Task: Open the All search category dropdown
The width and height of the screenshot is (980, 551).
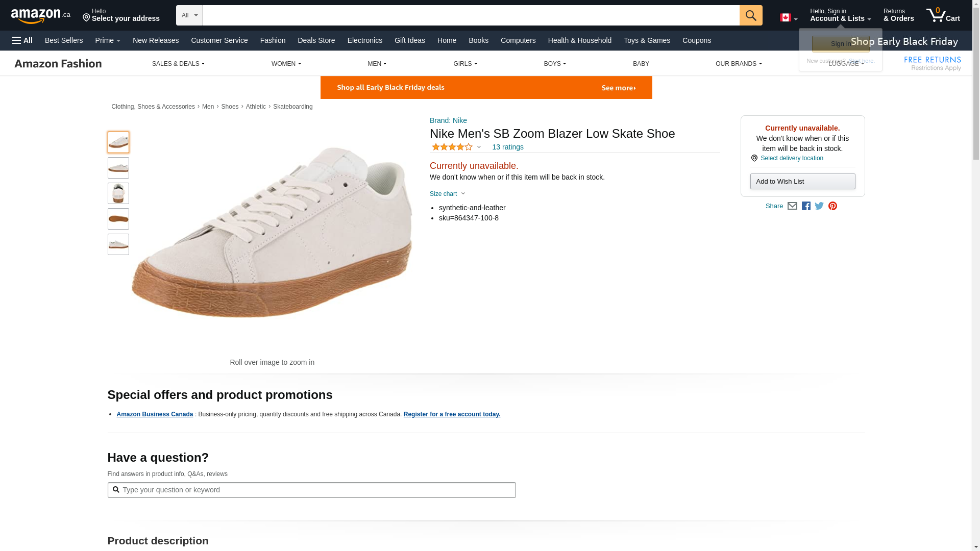Action: pyautogui.click(x=189, y=15)
